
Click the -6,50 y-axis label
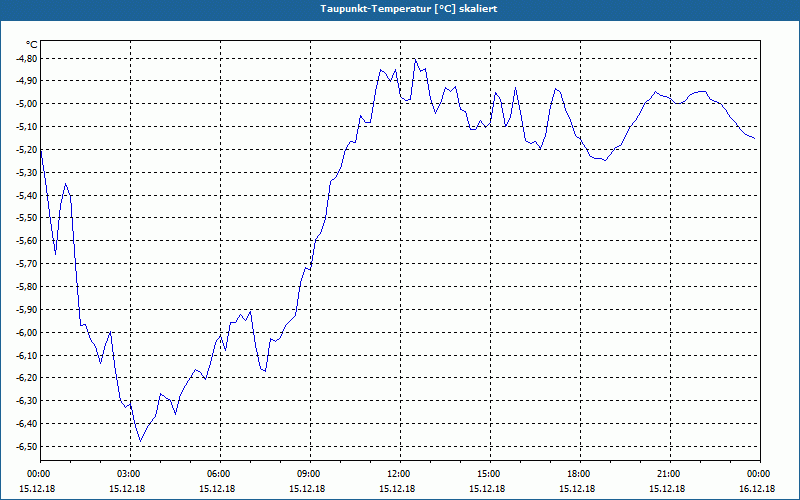point(27,447)
